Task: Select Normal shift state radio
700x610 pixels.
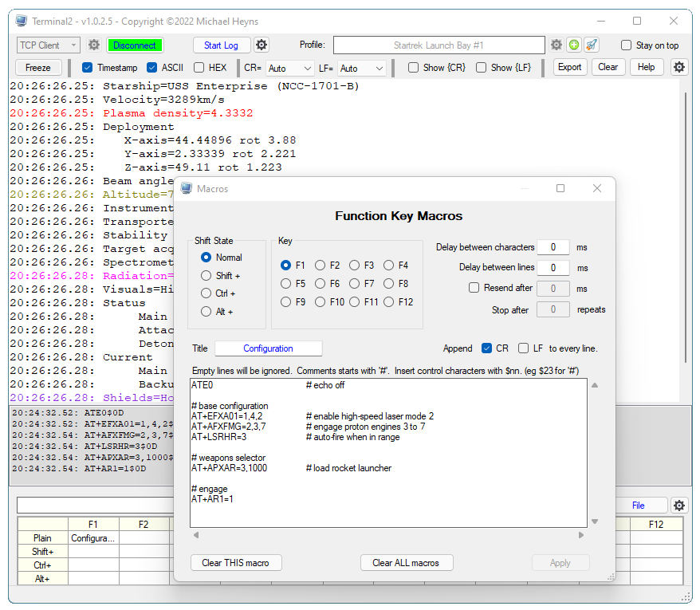Action: 206,258
